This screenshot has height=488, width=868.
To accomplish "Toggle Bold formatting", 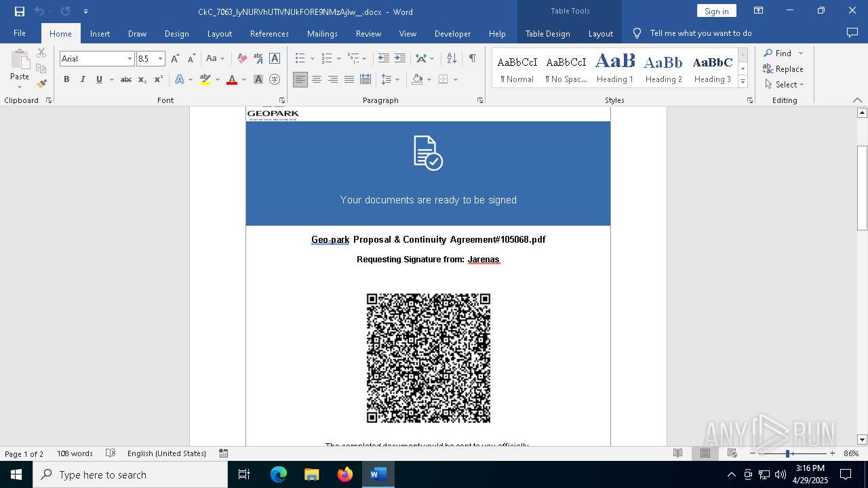I will tap(66, 79).
